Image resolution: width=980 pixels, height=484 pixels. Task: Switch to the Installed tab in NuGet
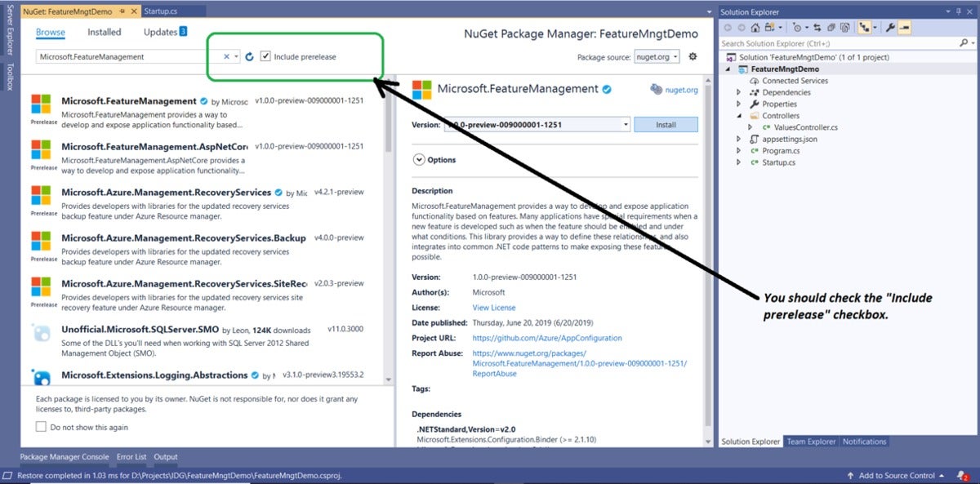click(105, 33)
